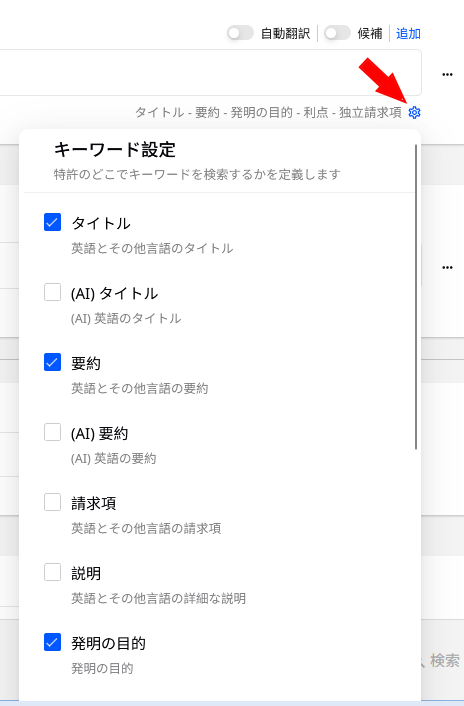This screenshot has height=706, width=464.
Task: Toggle 自動翻訳 switch
Action: 240,33
